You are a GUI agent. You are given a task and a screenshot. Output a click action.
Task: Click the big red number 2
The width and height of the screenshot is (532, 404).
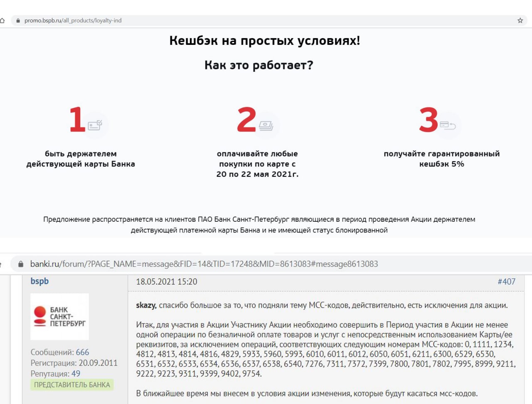point(246,120)
